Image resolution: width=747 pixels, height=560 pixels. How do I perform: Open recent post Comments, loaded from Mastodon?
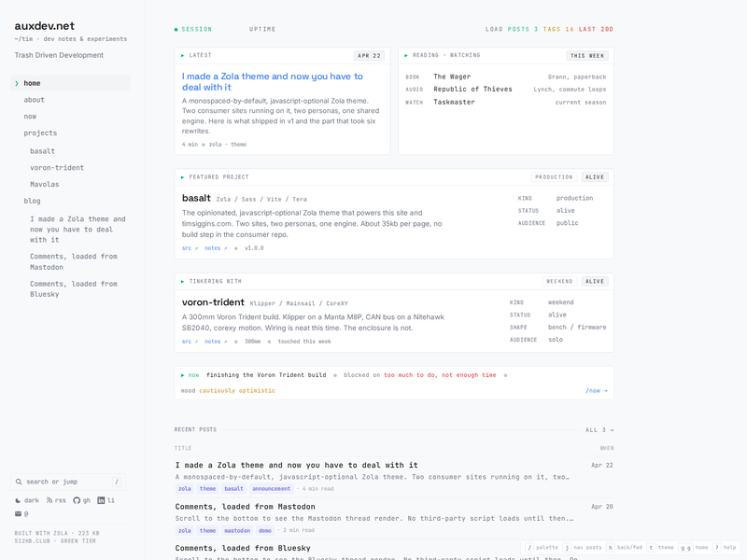pos(245,507)
